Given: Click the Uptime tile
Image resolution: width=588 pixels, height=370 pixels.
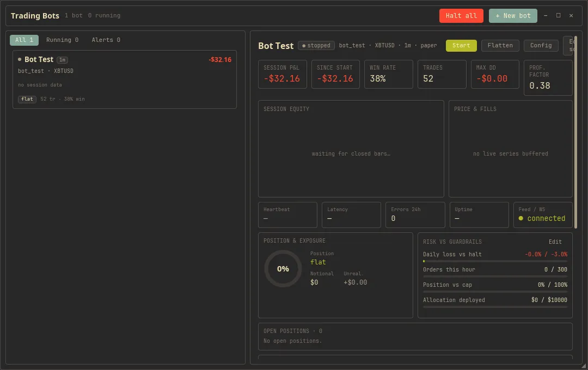Looking at the screenshot, I should point(479,215).
